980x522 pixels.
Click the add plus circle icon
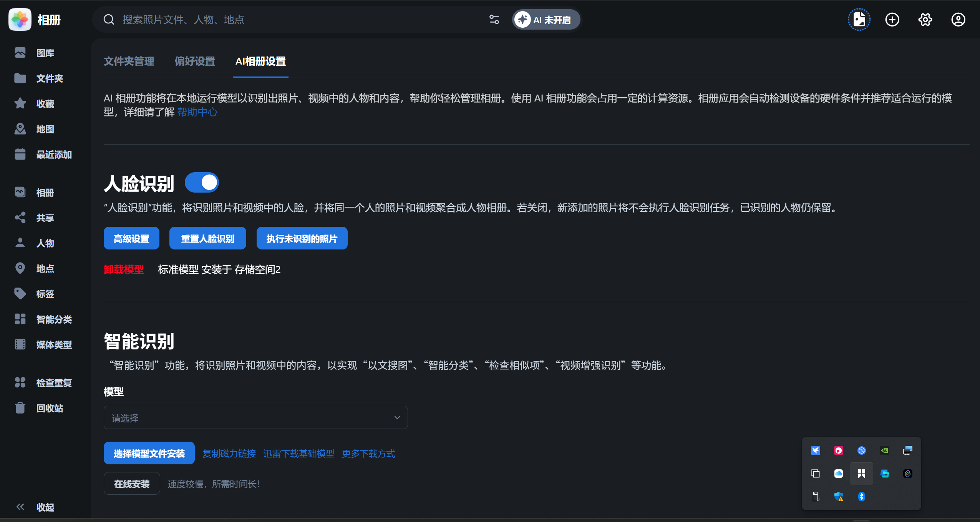point(892,20)
